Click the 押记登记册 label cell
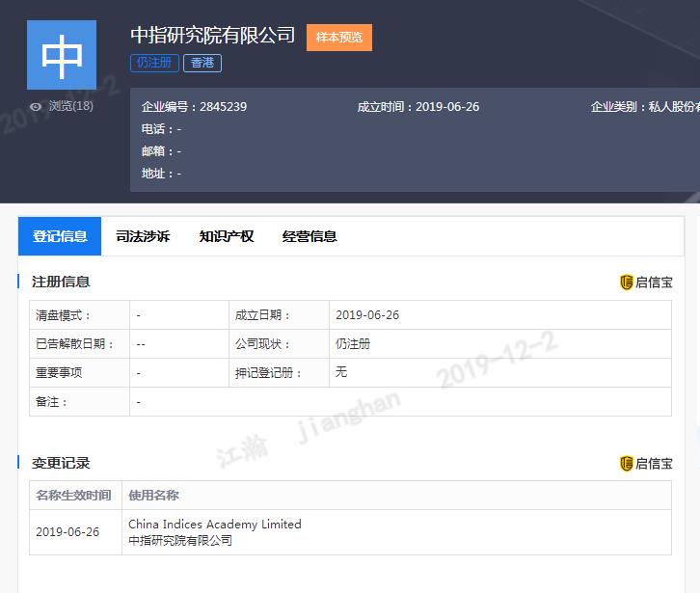This screenshot has height=593, width=700. [279, 373]
